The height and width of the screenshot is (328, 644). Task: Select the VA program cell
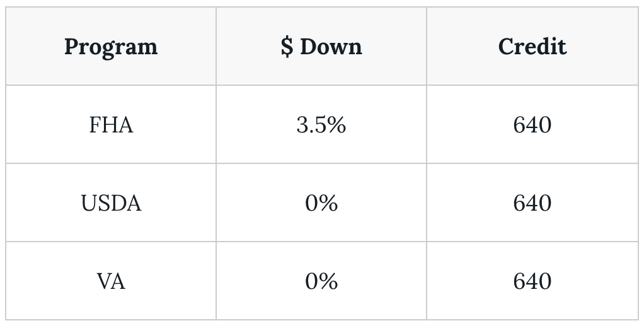(x=111, y=281)
